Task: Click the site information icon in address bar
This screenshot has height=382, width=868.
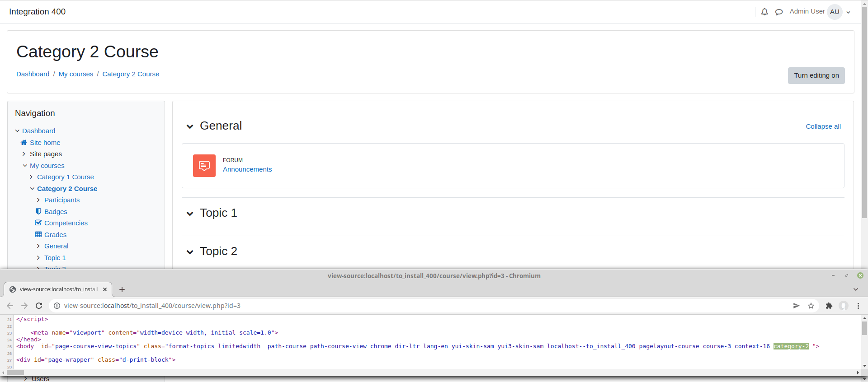Action: click(57, 306)
